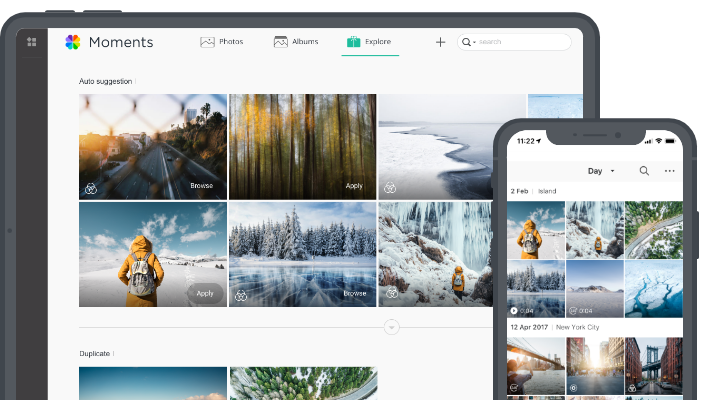706x400 pixels.
Task: Tap the search icon on the phone
Action: click(644, 171)
